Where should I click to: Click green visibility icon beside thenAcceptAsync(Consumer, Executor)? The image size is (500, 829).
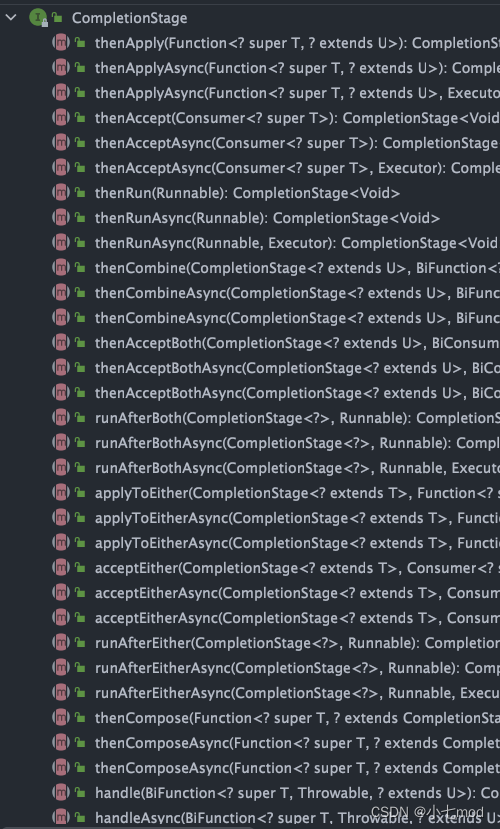pyautogui.click(x=80, y=168)
